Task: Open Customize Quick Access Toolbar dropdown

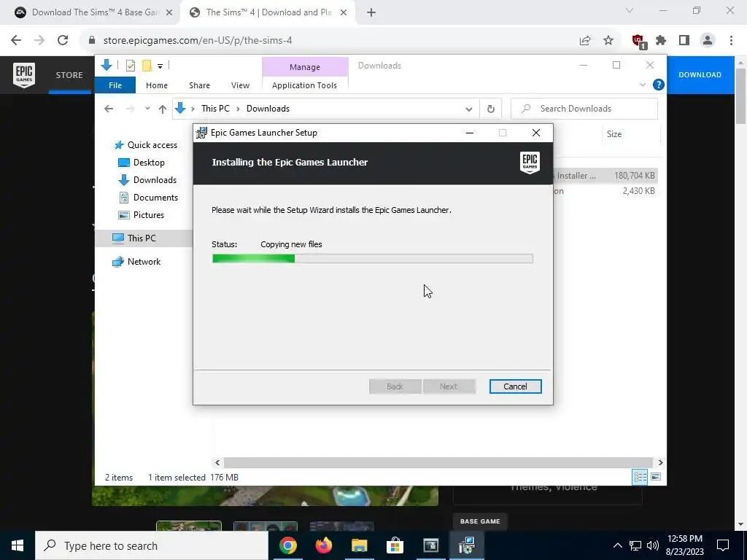Action: [x=160, y=66]
